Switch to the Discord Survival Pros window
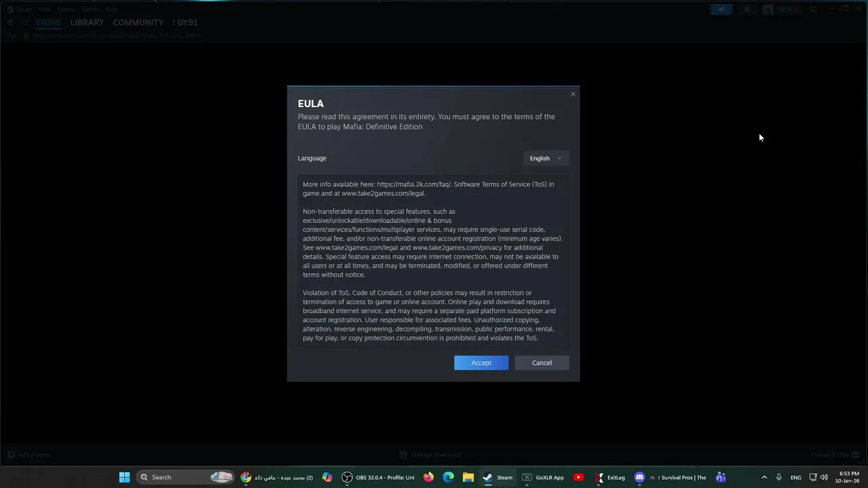The image size is (868, 488). coord(670,477)
